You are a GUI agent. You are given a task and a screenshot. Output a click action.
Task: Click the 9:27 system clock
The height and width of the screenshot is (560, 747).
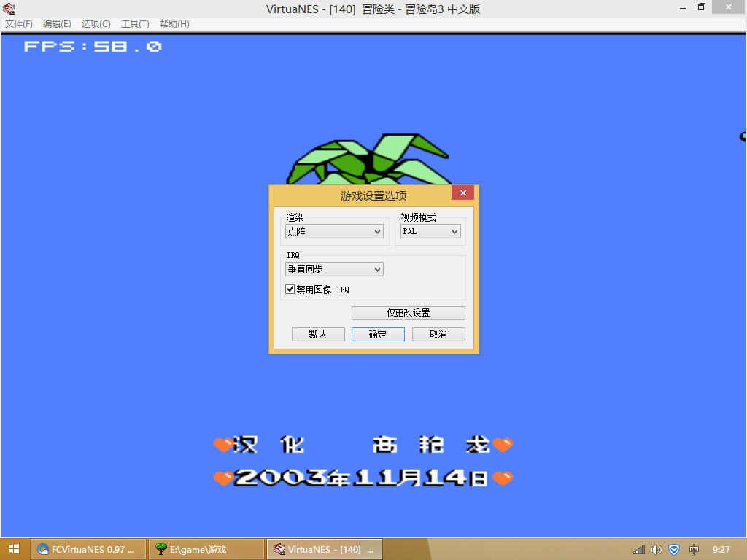tap(721, 550)
